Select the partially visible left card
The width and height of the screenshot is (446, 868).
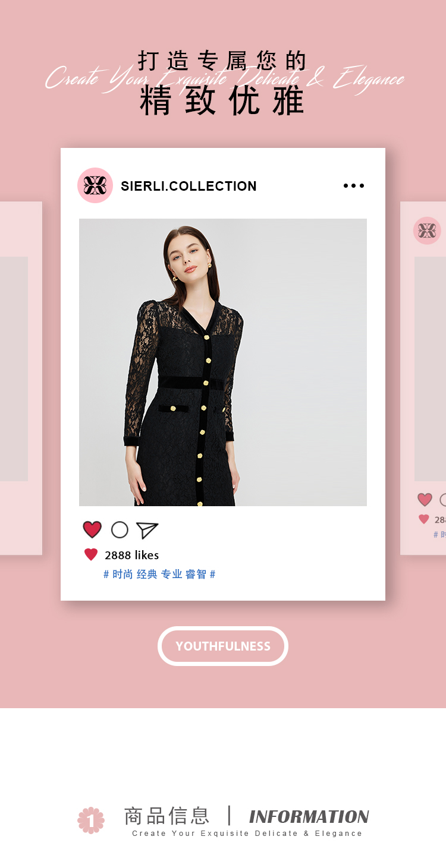(x=21, y=378)
